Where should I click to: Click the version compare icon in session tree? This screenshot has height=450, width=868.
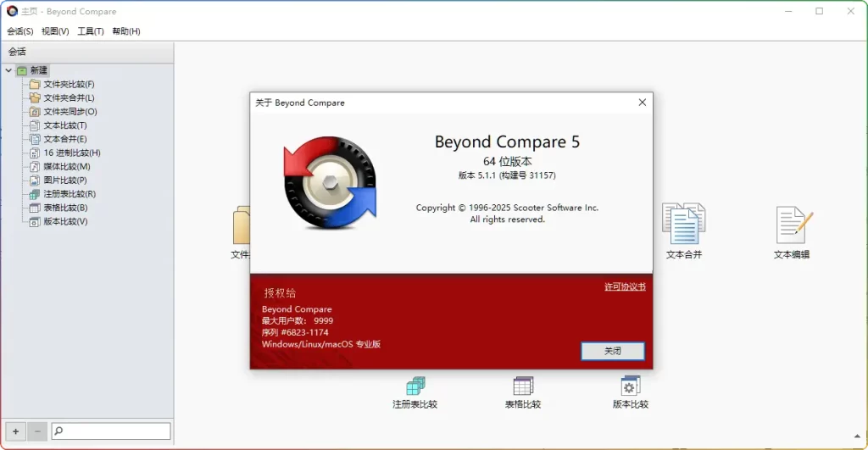point(35,221)
